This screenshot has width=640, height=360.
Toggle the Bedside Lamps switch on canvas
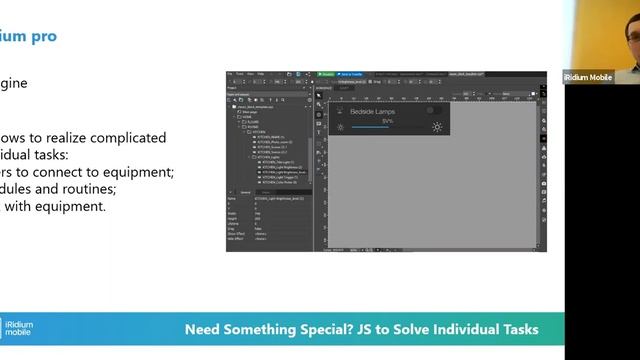(x=434, y=110)
